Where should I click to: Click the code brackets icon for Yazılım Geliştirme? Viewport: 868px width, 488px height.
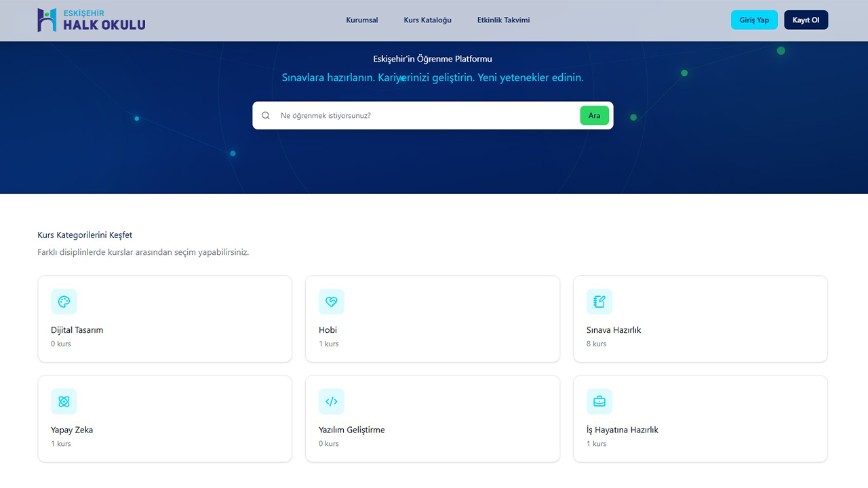click(x=332, y=402)
